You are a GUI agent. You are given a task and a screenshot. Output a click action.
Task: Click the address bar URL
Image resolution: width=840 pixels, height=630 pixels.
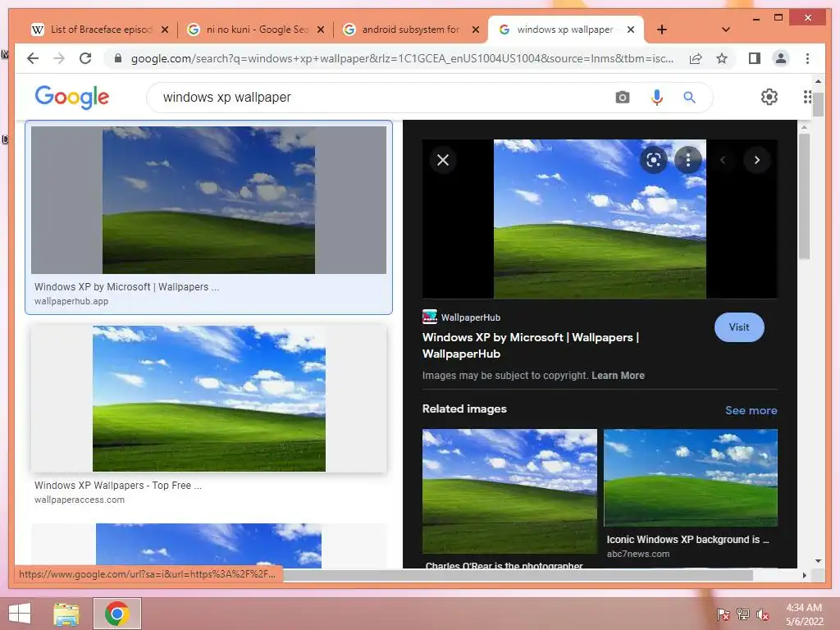coord(402,58)
